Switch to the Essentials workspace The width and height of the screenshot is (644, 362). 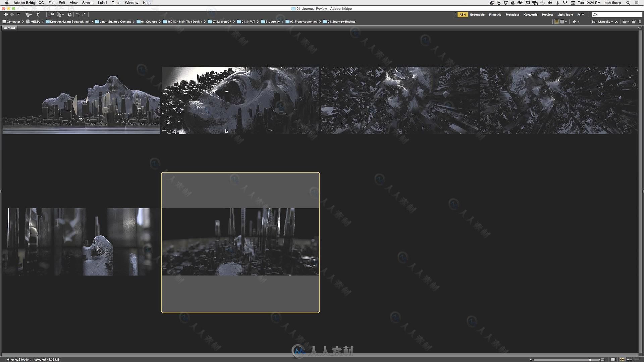[x=477, y=15]
